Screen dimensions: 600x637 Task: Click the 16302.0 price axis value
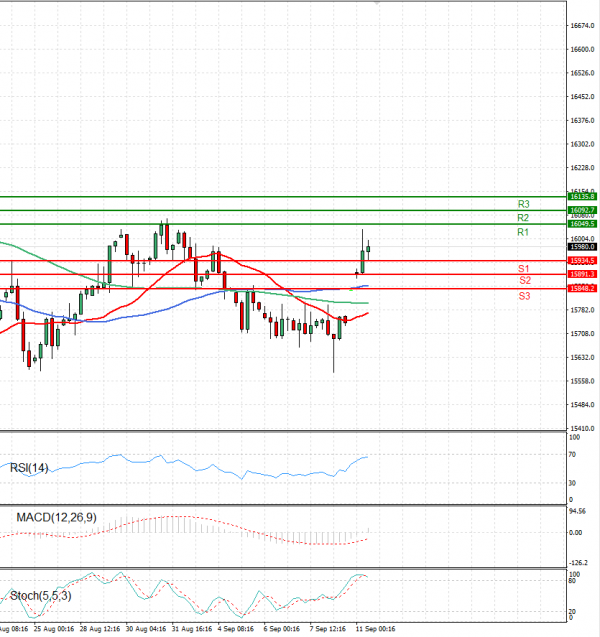pyautogui.click(x=583, y=144)
